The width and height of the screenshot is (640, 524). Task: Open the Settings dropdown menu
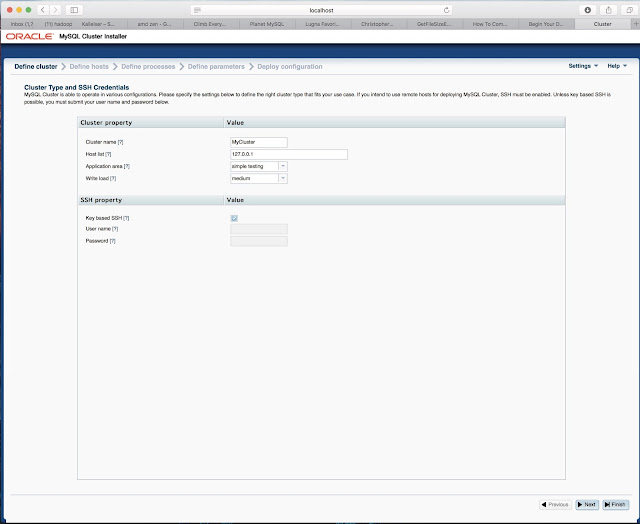click(583, 66)
